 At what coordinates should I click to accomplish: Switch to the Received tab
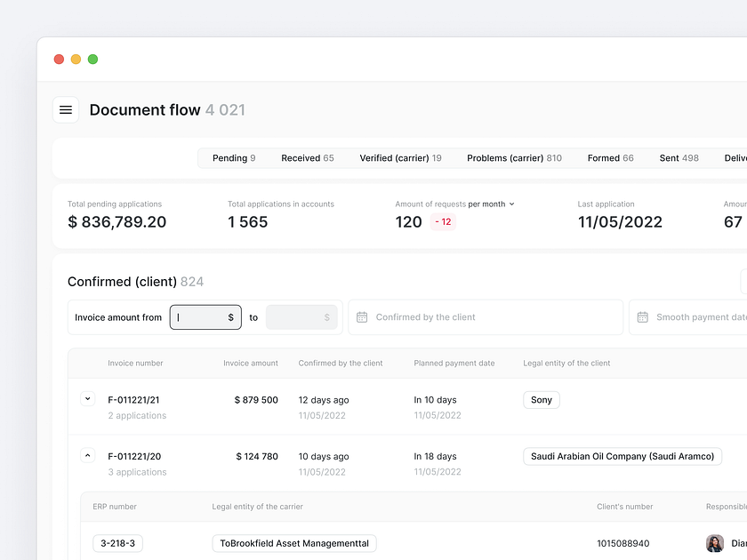pos(307,158)
